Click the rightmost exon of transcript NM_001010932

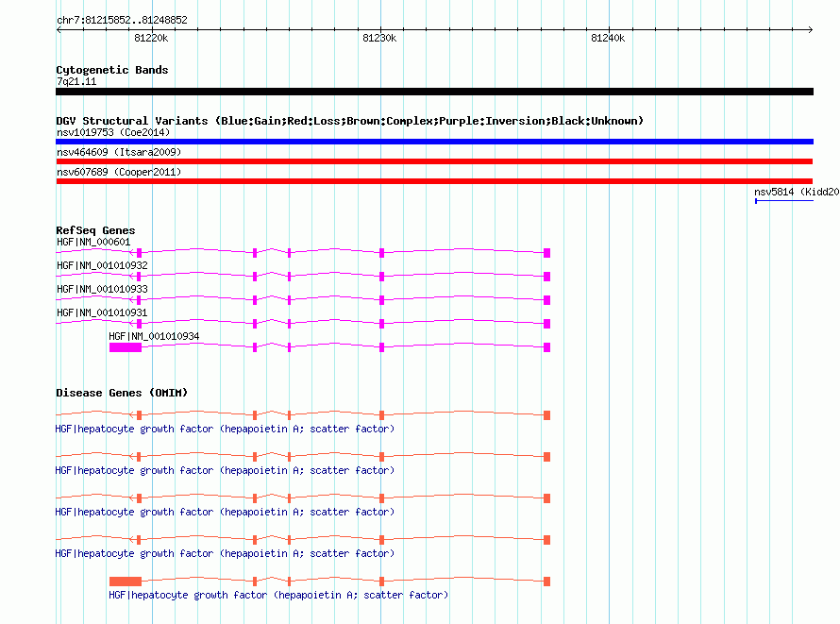pos(547,277)
